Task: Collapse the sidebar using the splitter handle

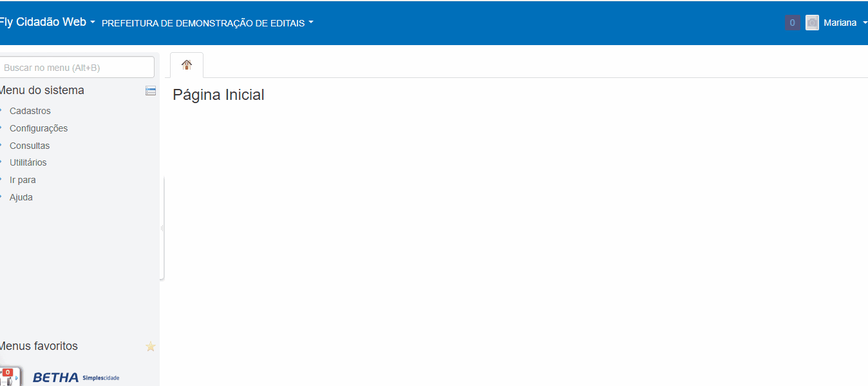Action: (162, 228)
